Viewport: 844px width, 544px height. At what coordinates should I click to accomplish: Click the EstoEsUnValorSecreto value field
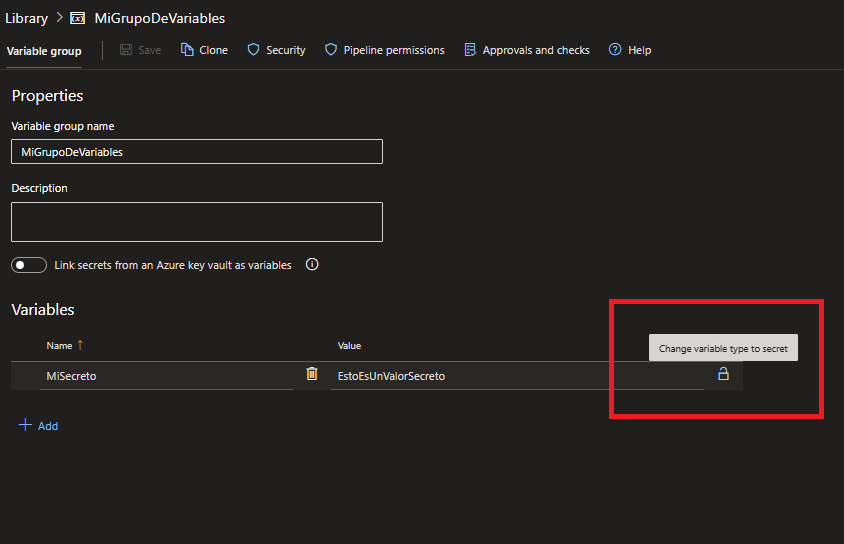[515, 376]
